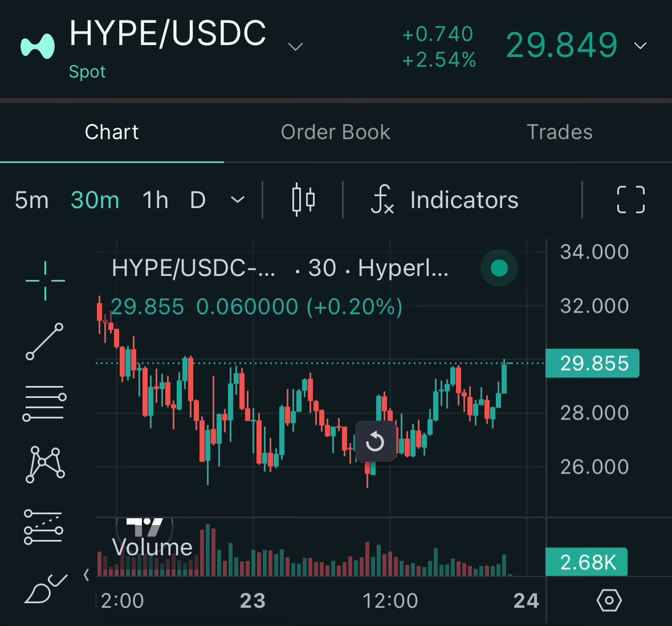
Task: Click the HYPE/USDC chart legend title
Action: (x=280, y=268)
